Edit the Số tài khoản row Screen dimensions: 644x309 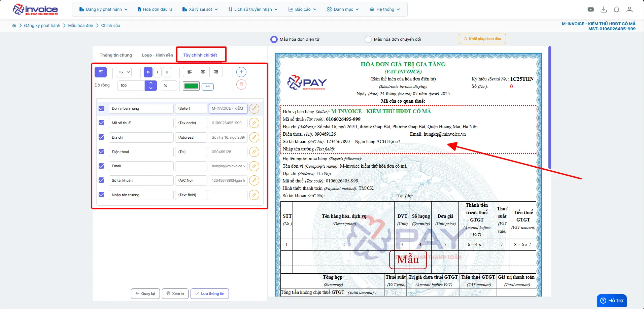click(254, 180)
